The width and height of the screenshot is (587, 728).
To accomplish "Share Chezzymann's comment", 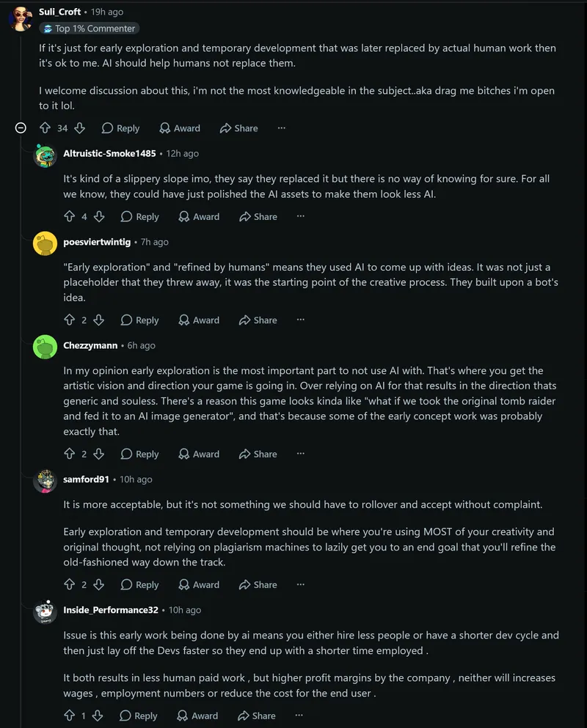I will 258,454.
